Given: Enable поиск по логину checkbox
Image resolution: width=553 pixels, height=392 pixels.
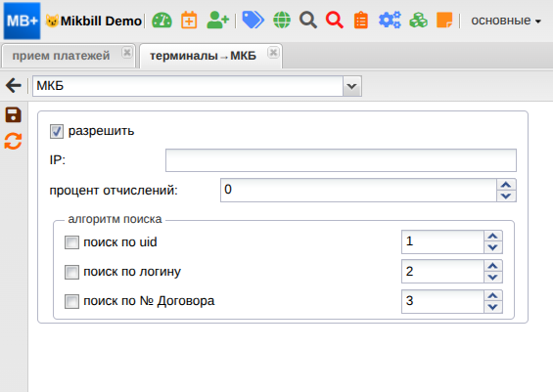Looking at the screenshot, I should click(x=71, y=273).
